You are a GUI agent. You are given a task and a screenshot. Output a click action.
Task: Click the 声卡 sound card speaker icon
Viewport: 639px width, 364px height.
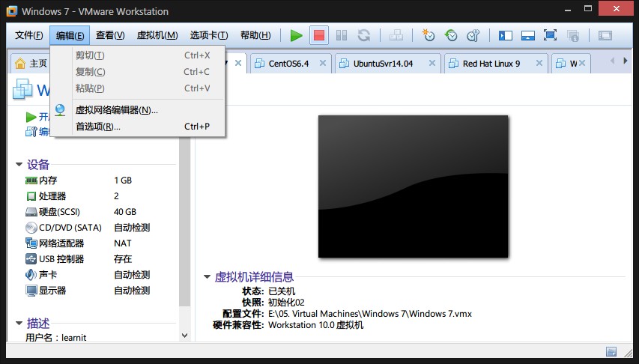point(31,275)
